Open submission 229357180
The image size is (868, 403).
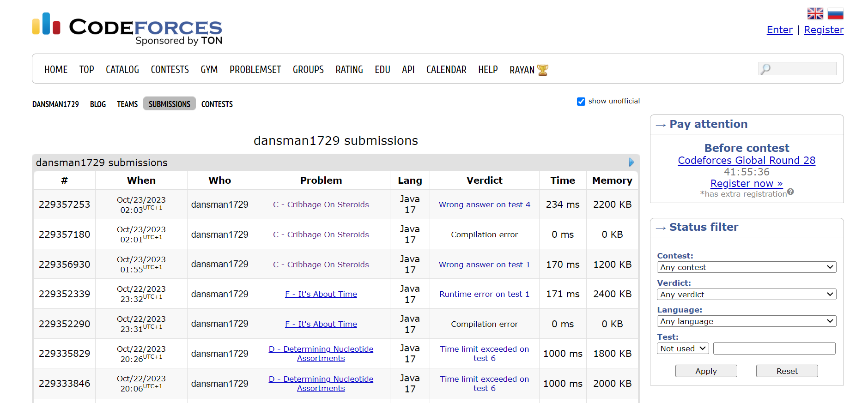click(x=65, y=235)
